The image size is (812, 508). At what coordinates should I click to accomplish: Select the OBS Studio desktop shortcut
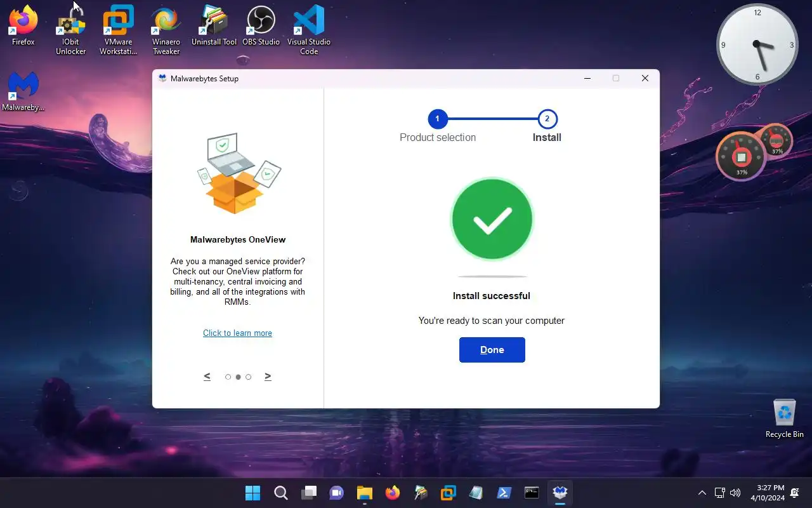click(x=261, y=26)
